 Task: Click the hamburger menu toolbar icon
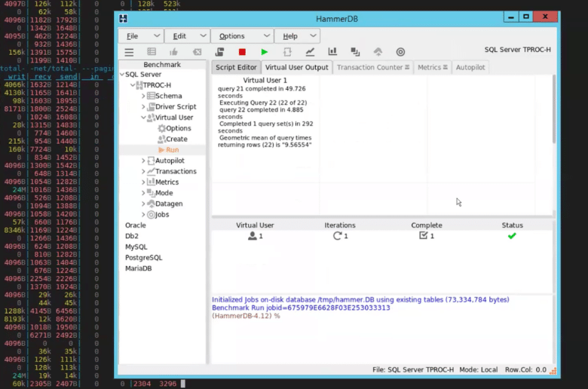pos(129,52)
